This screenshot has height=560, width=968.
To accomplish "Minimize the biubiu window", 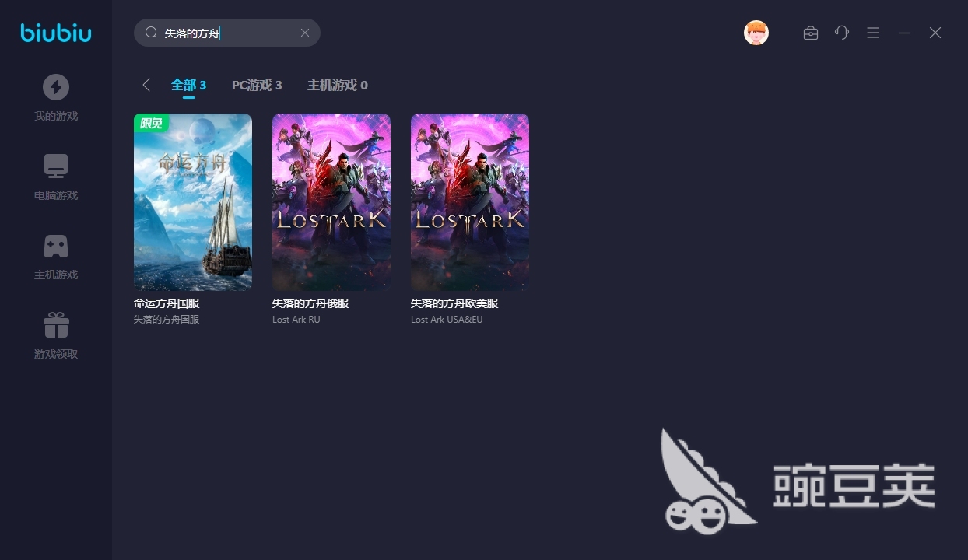I will coord(904,33).
